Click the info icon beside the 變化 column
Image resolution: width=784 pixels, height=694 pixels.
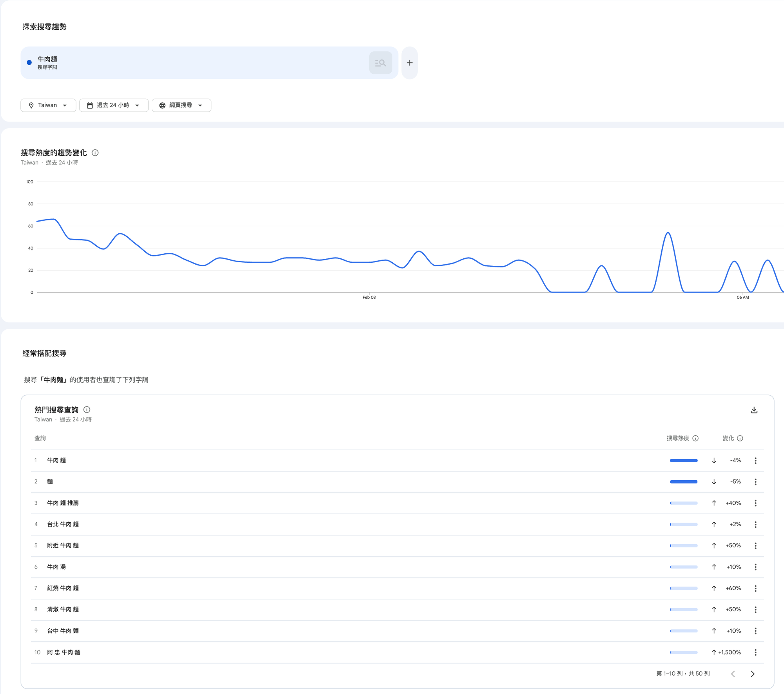(740, 438)
